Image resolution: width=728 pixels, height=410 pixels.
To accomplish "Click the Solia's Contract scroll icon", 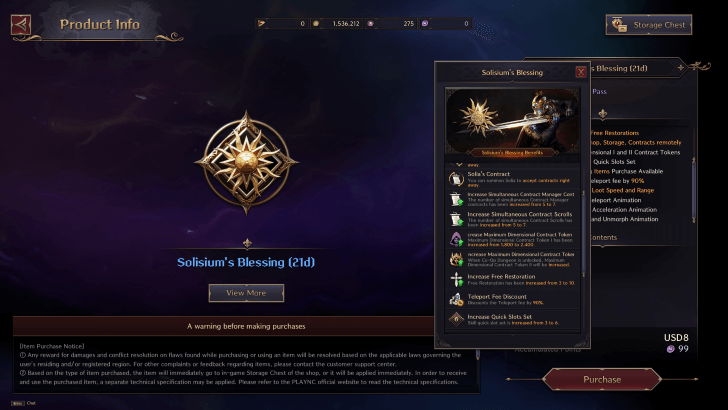I will click(x=456, y=179).
